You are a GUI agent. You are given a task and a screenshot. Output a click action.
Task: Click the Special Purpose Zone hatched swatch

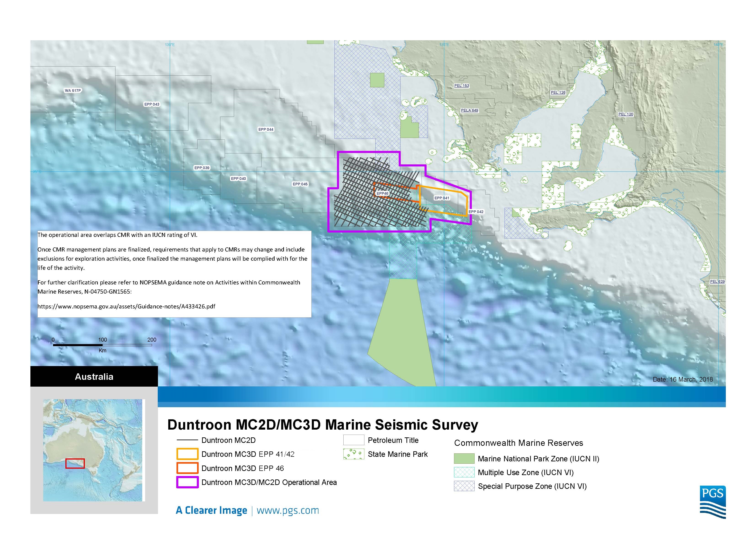pyautogui.click(x=464, y=486)
